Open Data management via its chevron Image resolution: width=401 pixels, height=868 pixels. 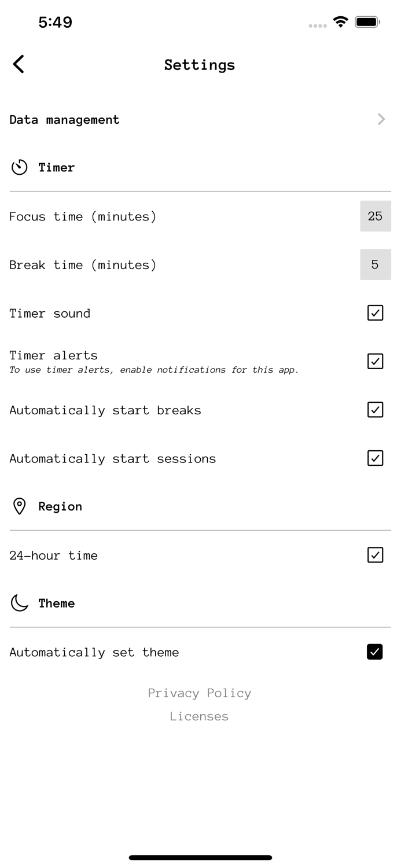click(381, 119)
